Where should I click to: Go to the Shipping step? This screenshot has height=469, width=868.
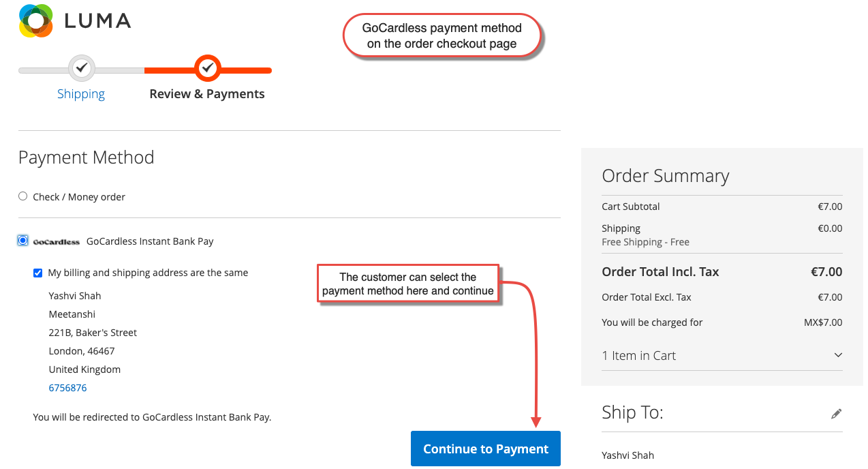point(80,93)
